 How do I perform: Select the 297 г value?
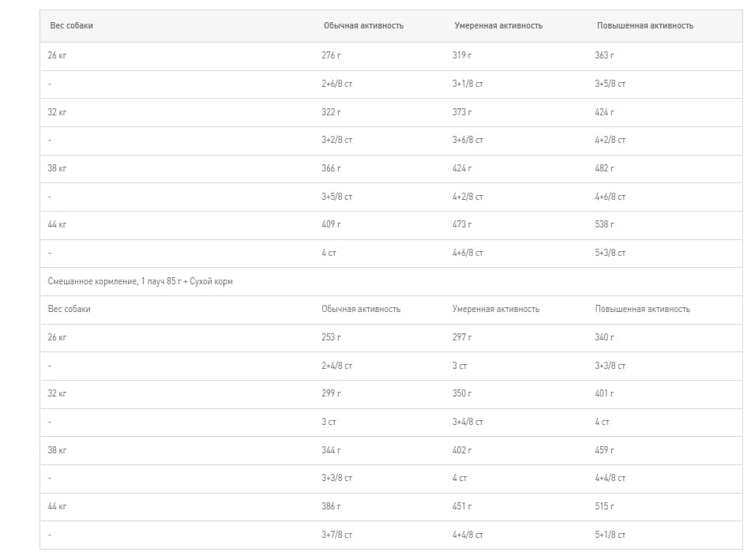[x=462, y=337]
